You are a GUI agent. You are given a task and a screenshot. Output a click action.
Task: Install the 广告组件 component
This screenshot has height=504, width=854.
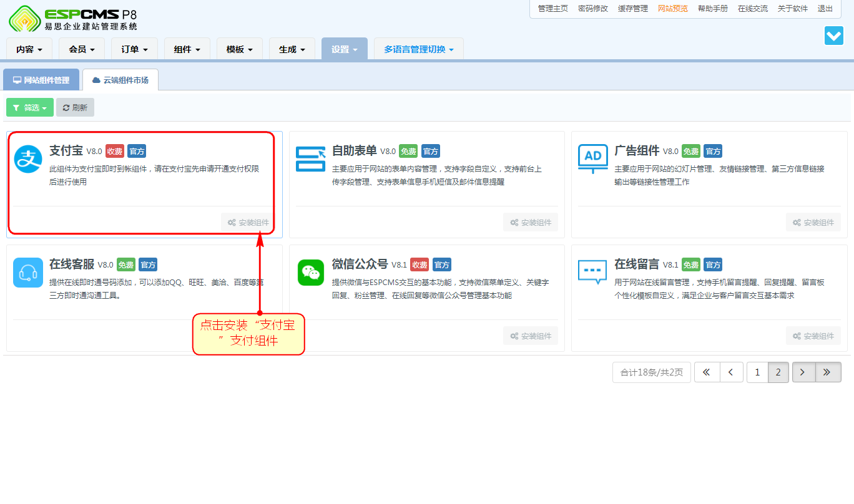[x=813, y=223]
